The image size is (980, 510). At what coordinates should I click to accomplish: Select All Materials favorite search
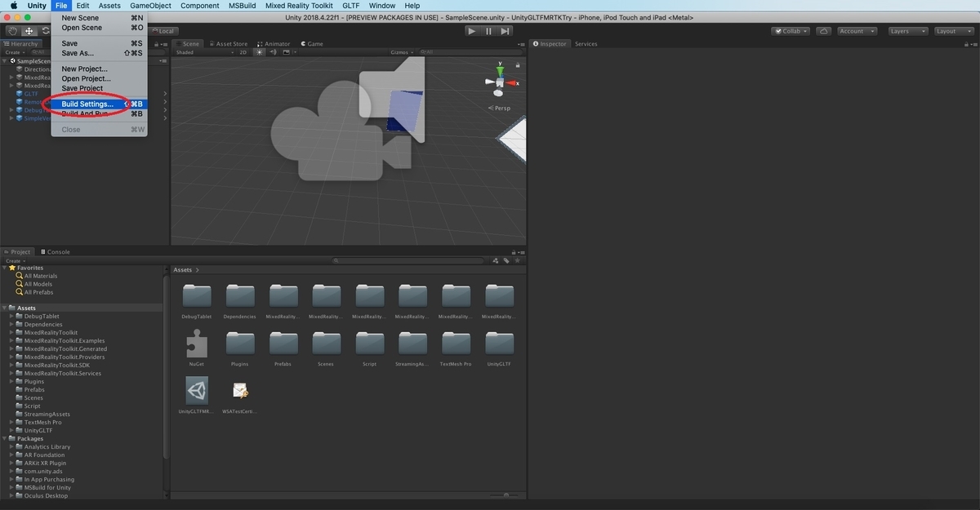(41, 276)
